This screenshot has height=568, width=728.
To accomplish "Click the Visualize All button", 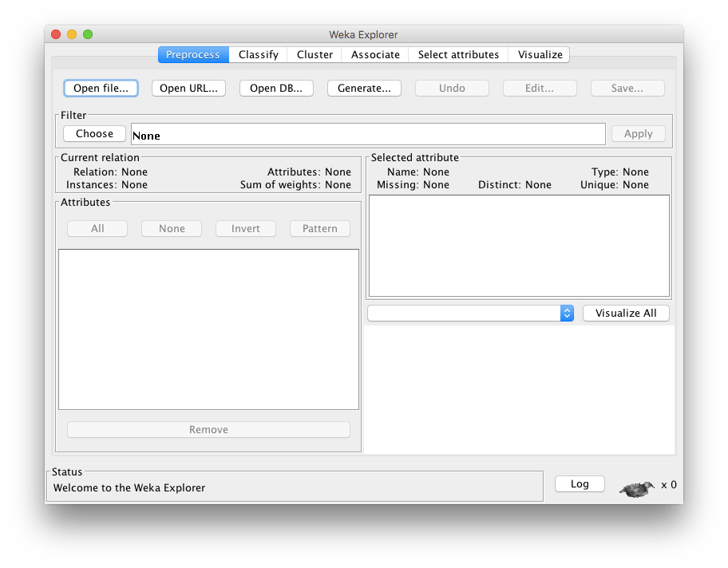I will tap(626, 314).
